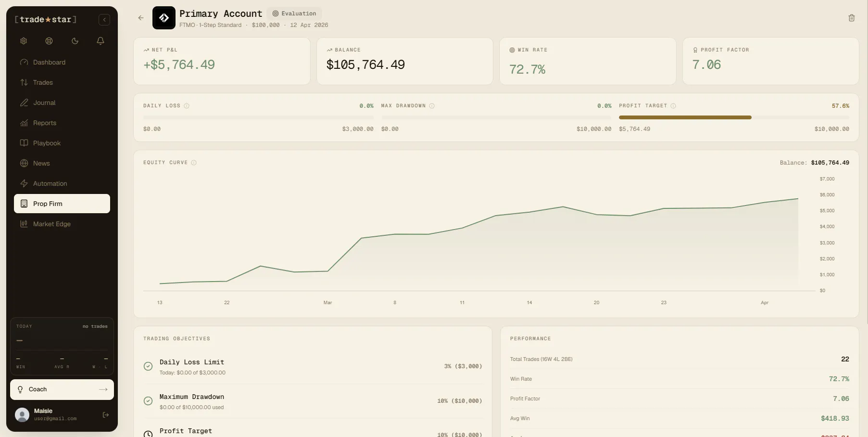Click the Performance panel Profit Factor value

[x=841, y=398]
